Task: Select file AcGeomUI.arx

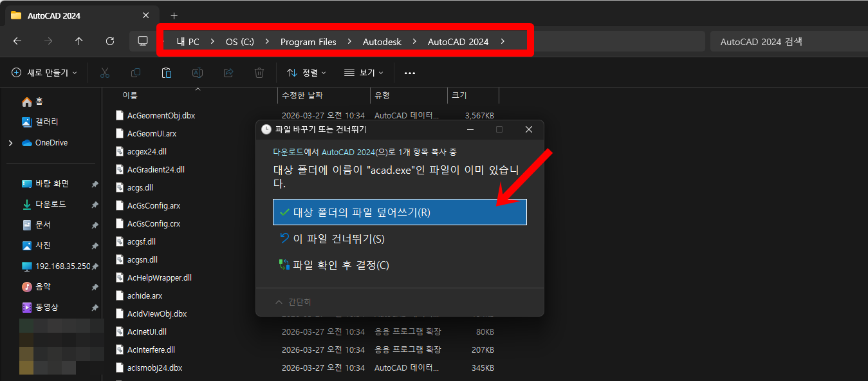Action: (152, 134)
